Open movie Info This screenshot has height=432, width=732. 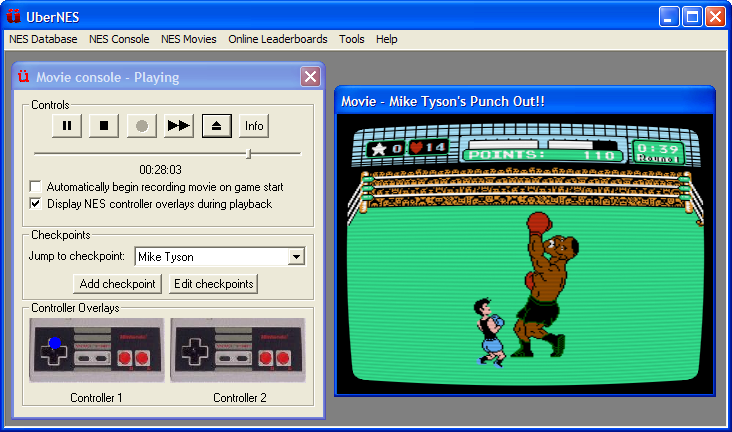tap(254, 126)
